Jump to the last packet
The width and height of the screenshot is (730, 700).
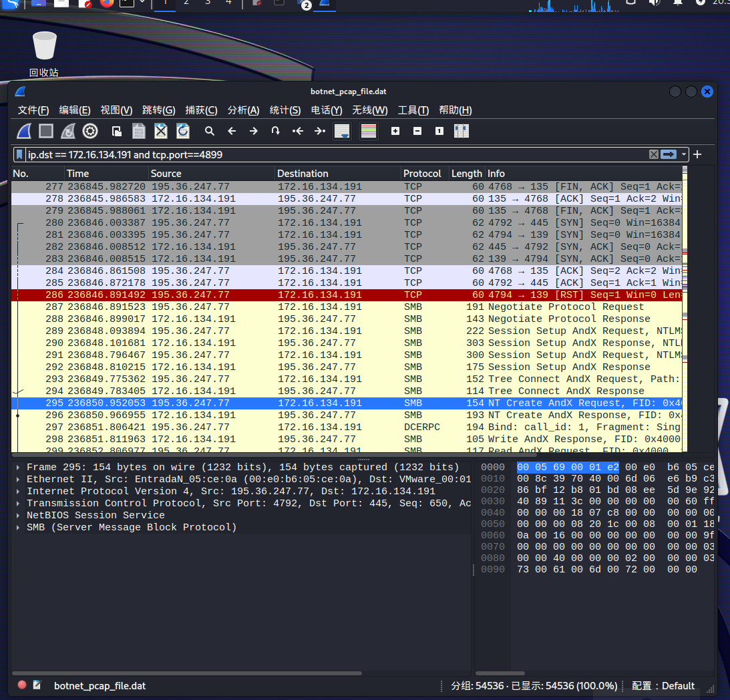[320, 132]
